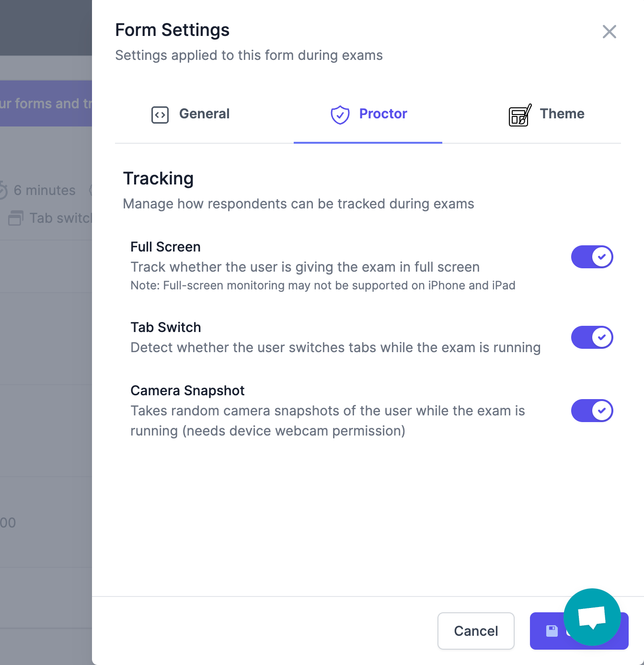
Task: Click the Full Screen setting title
Action: (x=165, y=247)
